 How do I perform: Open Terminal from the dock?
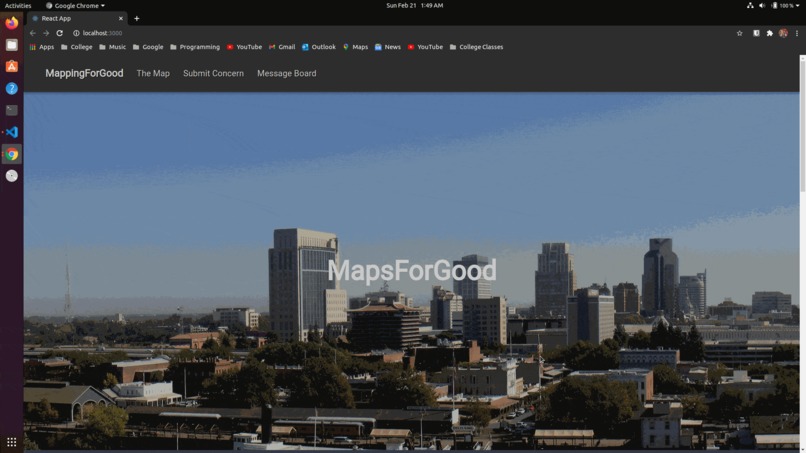pos(11,110)
